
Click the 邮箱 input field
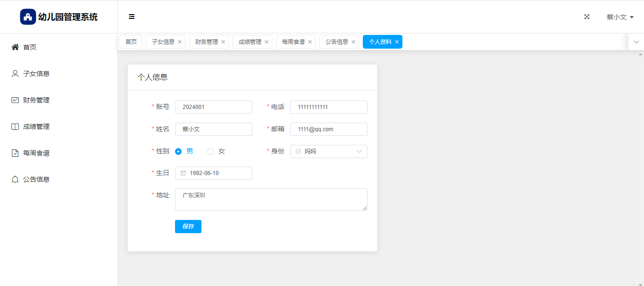328,129
